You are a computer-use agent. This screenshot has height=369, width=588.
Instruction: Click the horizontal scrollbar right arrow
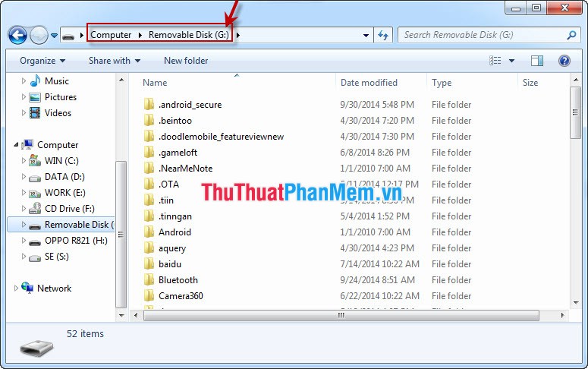(x=562, y=315)
